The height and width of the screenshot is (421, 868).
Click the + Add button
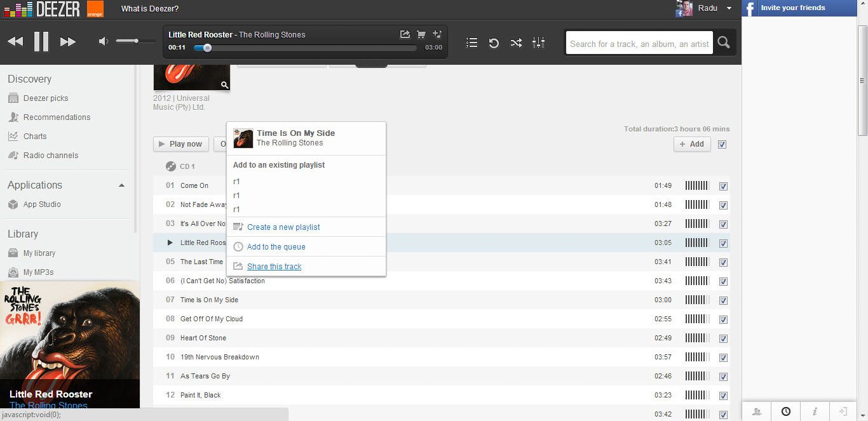[692, 144]
